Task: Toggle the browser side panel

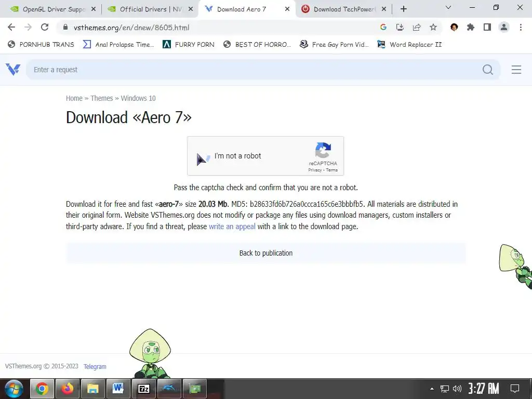Action: 487,27
